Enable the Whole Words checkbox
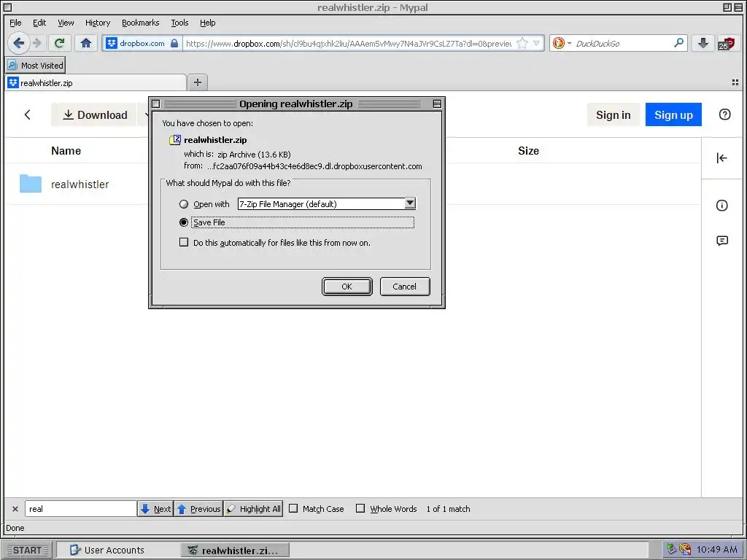 tap(360, 508)
